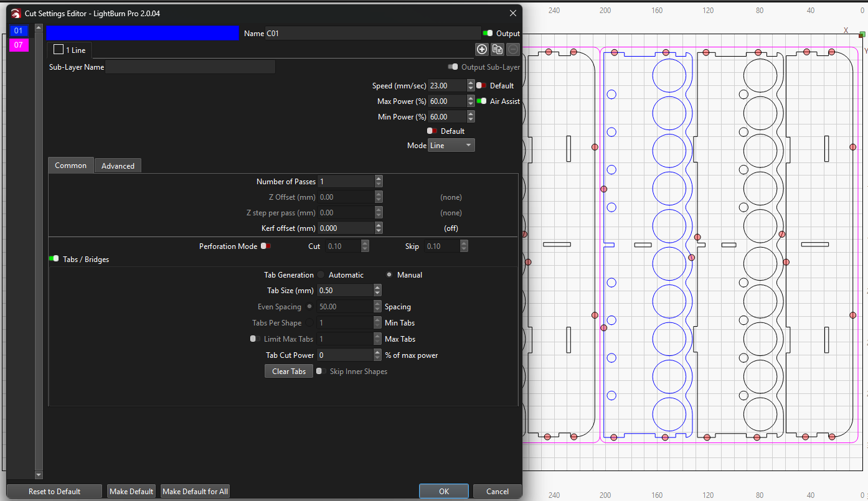Select the magenta 07 layer
This screenshot has width=868, height=501.
19,45
